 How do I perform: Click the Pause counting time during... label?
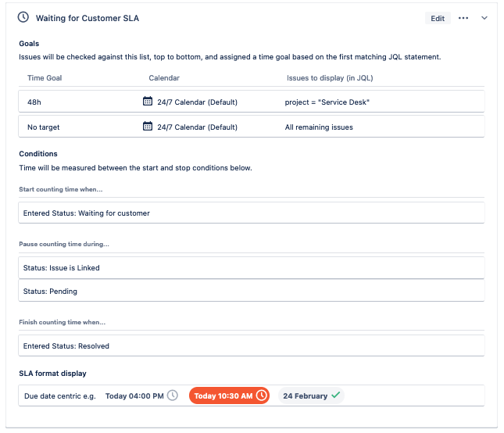click(x=64, y=244)
